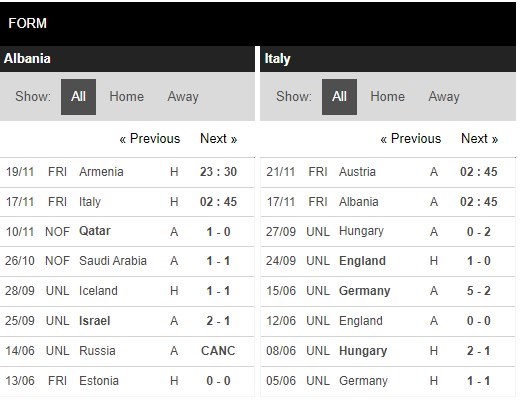Open England 1 - 0 match on 24/09
Viewport: 520px width, 405px height.
tap(388, 261)
